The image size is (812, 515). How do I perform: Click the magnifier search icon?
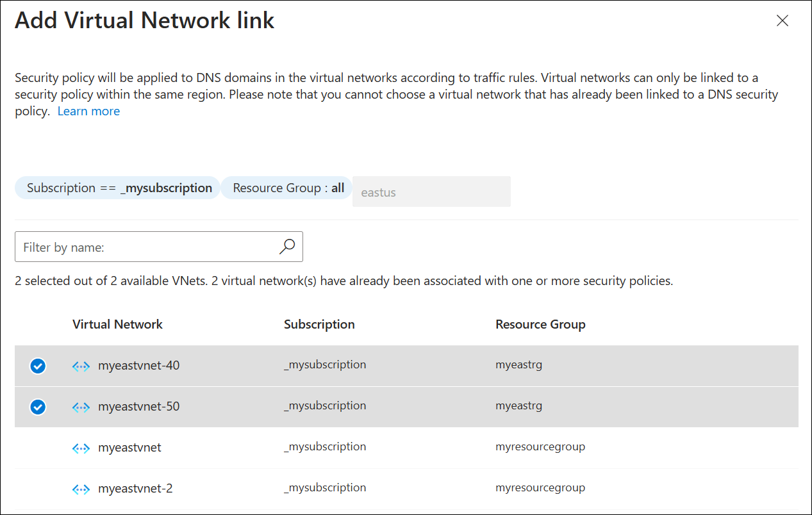coord(287,247)
